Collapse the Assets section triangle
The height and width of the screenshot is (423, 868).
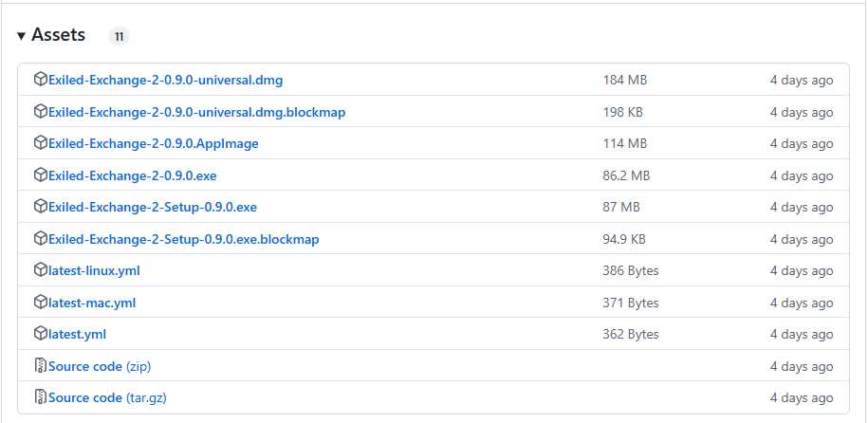[21, 36]
